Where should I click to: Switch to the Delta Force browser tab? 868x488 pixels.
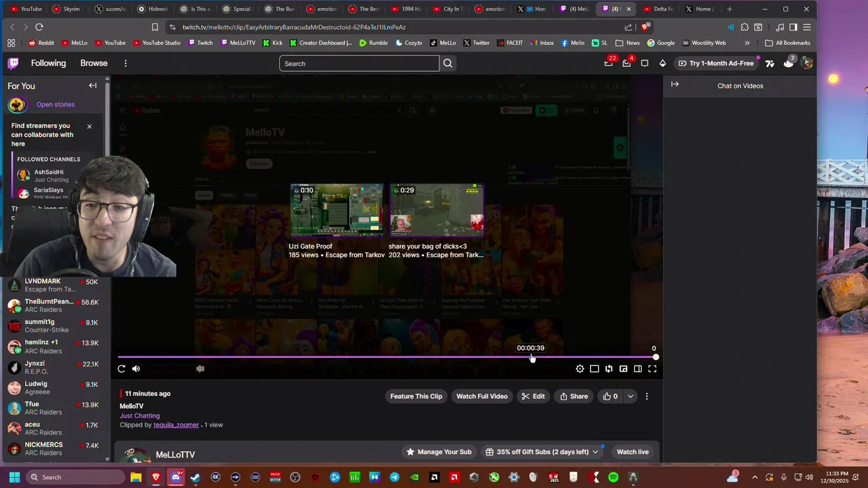[x=658, y=9]
